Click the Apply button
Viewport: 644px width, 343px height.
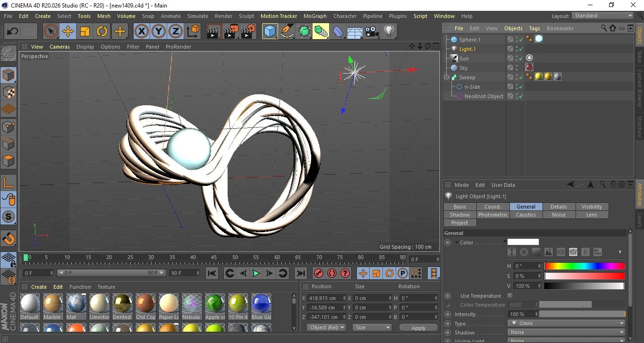(x=418, y=327)
